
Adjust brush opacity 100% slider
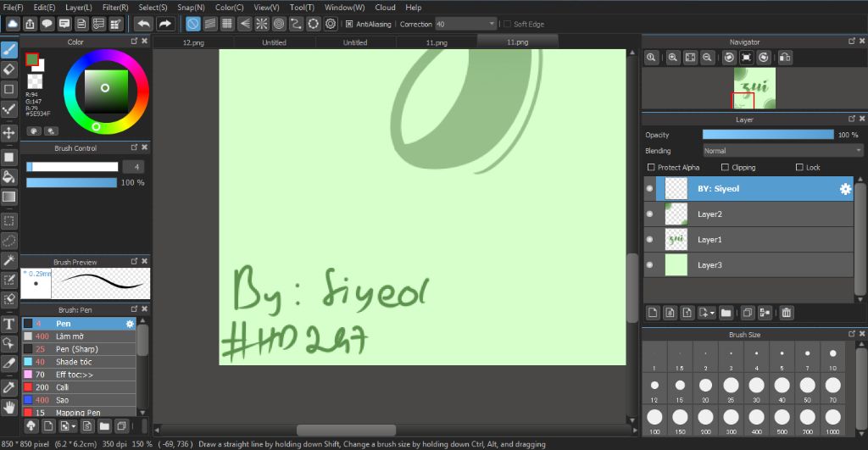pyautogui.click(x=71, y=183)
